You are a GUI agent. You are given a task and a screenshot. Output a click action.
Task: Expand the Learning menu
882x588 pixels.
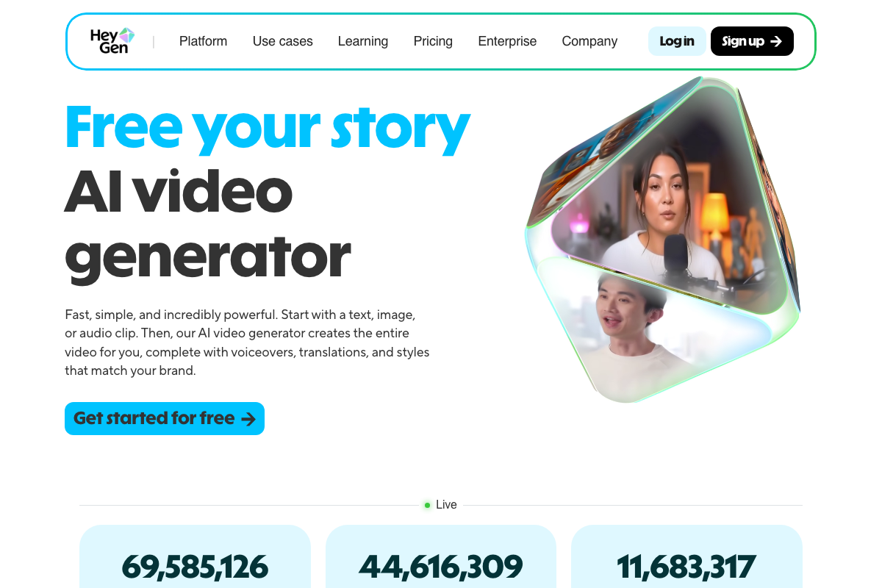click(x=363, y=41)
